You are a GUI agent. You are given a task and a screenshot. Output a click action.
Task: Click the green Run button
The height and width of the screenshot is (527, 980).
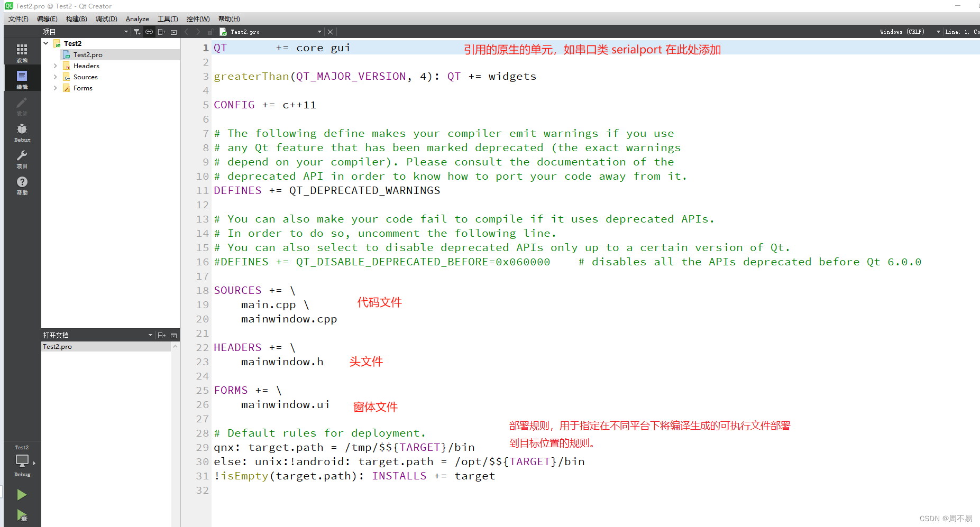(22, 495)
